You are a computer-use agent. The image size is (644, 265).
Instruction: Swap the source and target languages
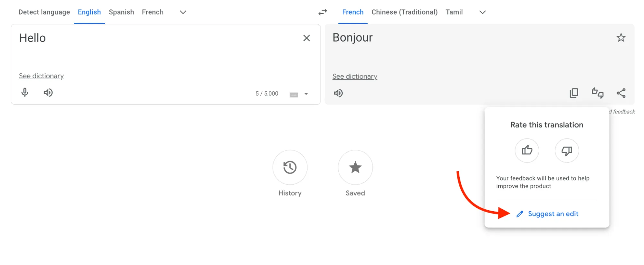(322, 12)
